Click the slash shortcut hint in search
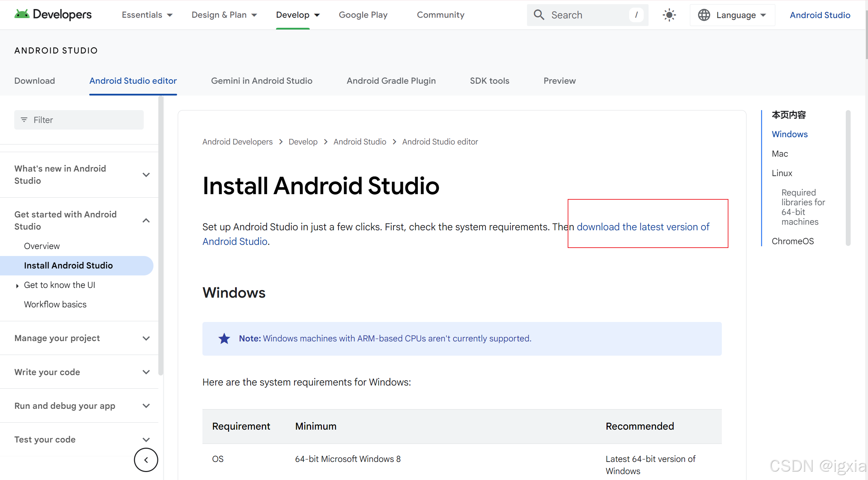The image size is (868, 480). pyautogui.click(x=636, y=15)
